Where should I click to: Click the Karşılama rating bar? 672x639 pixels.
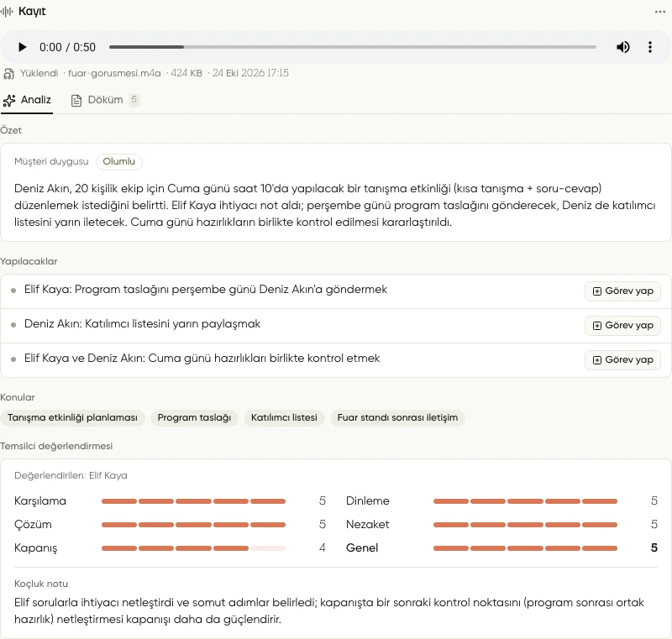(193, 501)
